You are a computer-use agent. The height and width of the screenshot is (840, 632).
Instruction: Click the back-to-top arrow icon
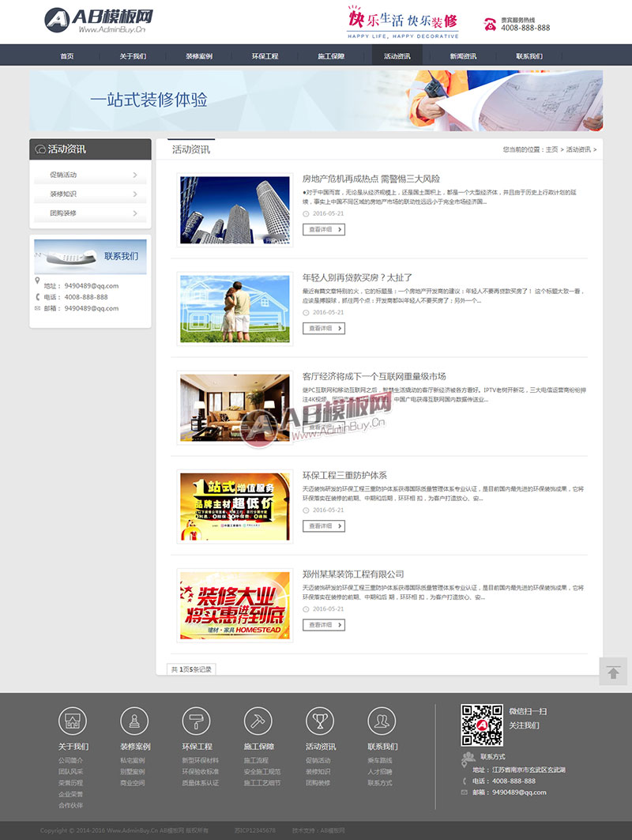coord(613,671)
